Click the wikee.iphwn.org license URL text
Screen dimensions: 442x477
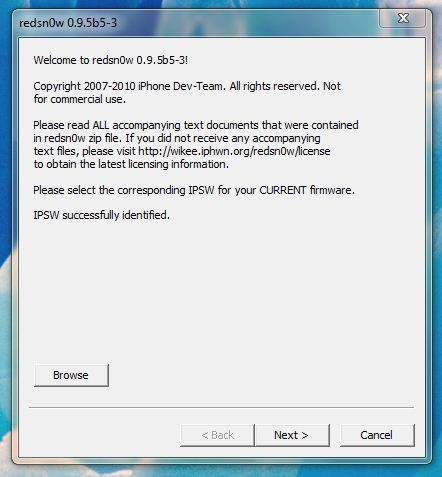(234, 151)
